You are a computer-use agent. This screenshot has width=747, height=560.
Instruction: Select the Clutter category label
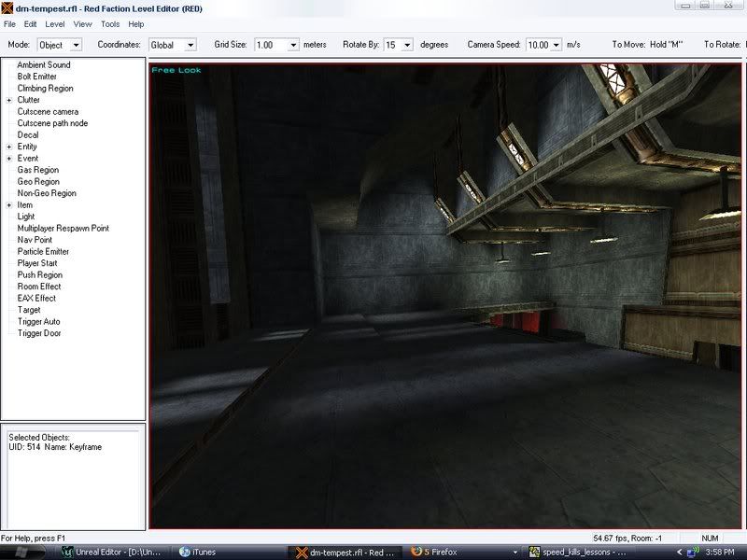coord(29,100)
